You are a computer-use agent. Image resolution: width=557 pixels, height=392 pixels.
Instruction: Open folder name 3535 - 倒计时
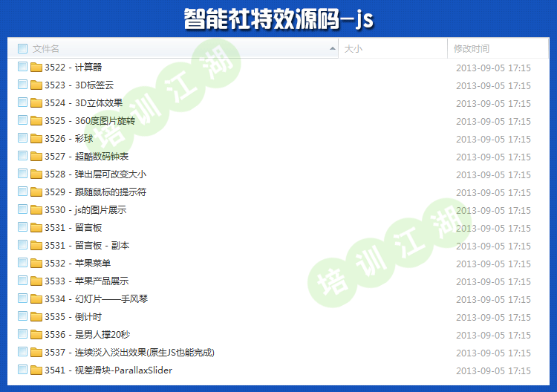click(x=74, y=317)
